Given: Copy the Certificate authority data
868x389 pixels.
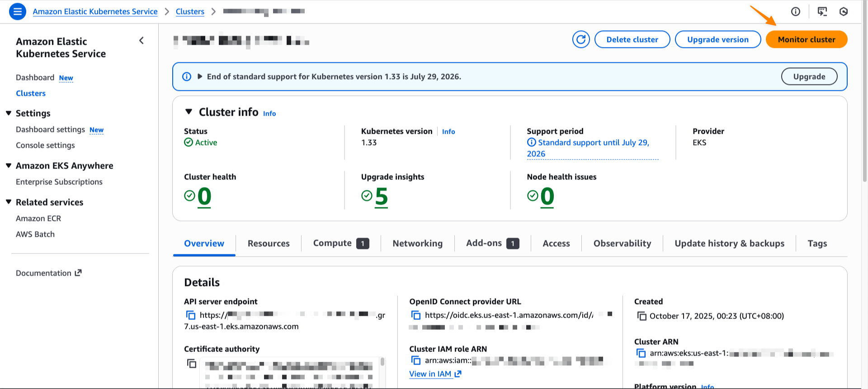Looking at the screenshot, I should tap(192, 364).
